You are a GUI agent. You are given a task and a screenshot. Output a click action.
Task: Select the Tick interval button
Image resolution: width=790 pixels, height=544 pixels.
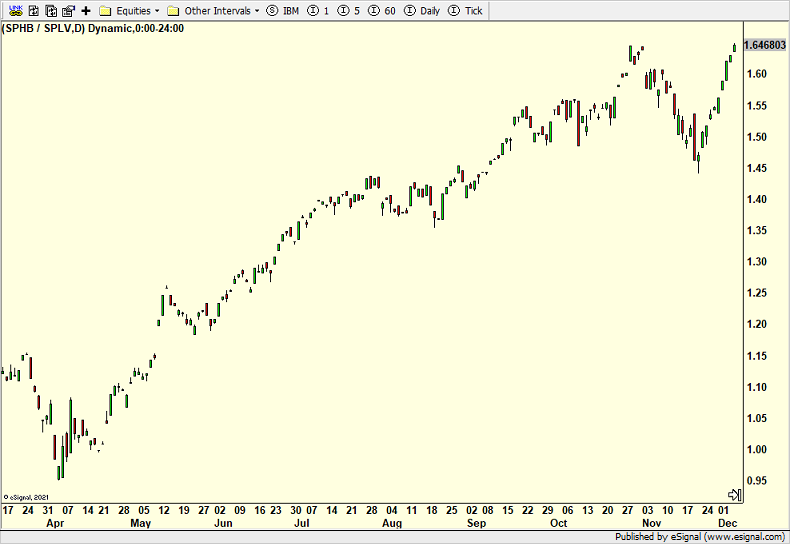[x=466, y=10]
